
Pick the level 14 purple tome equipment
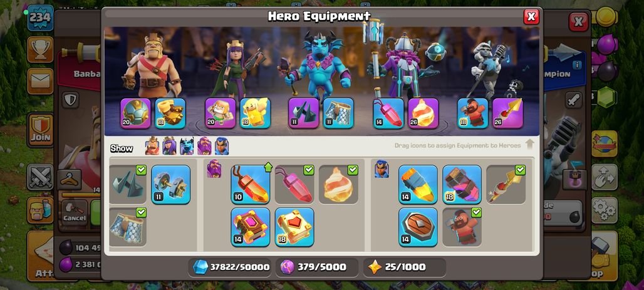click(251, 227)
